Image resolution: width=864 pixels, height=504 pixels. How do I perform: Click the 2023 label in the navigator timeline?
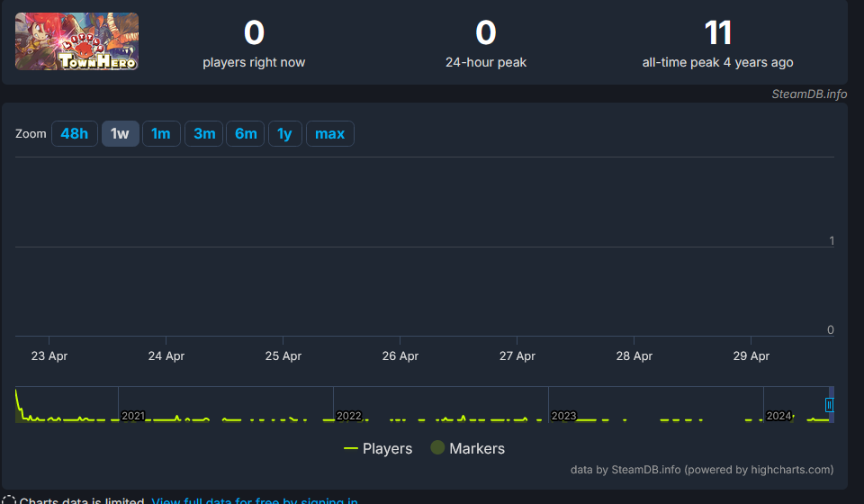[x=563, y=416]
